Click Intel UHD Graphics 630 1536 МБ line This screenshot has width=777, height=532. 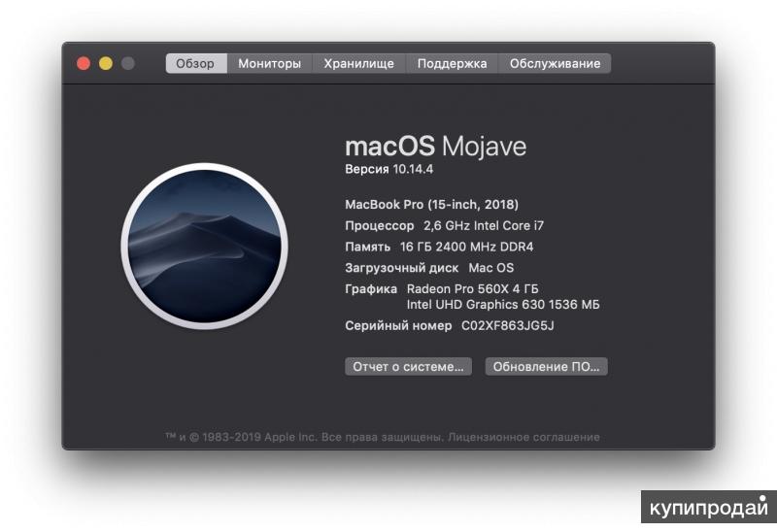pyautogui.click(x=503, y=304)
